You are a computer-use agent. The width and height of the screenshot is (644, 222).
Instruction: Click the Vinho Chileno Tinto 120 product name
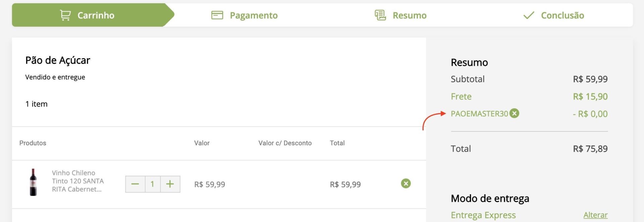click(x=78, y=181)
